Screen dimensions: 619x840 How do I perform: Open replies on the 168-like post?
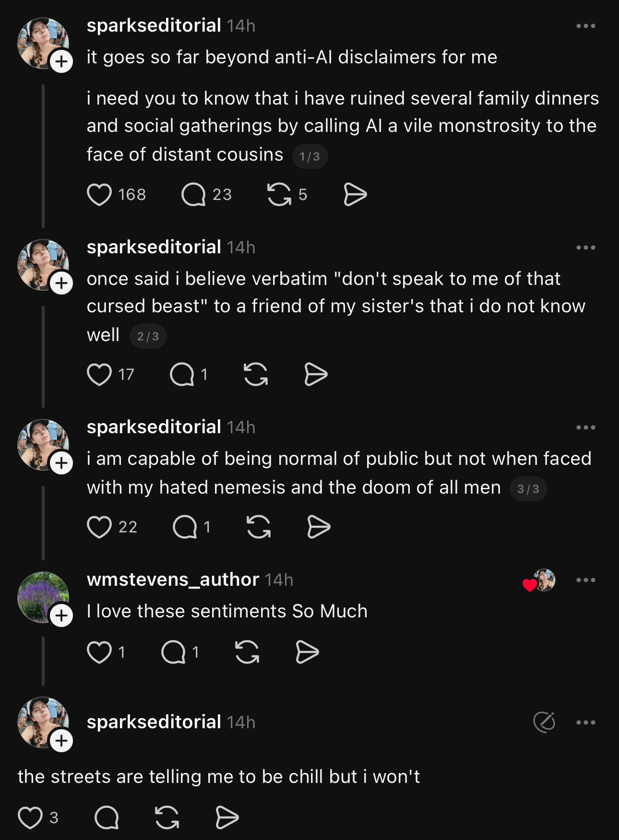pyautogui.click(x=193, y=195)
